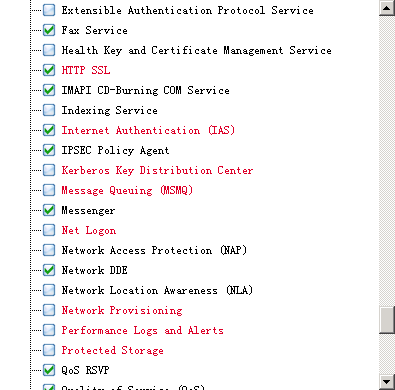Select IMAPI CD-Burning COM Service label
Image resolution: width=395 pixels, height=390 pixels.
click(145, 90)
